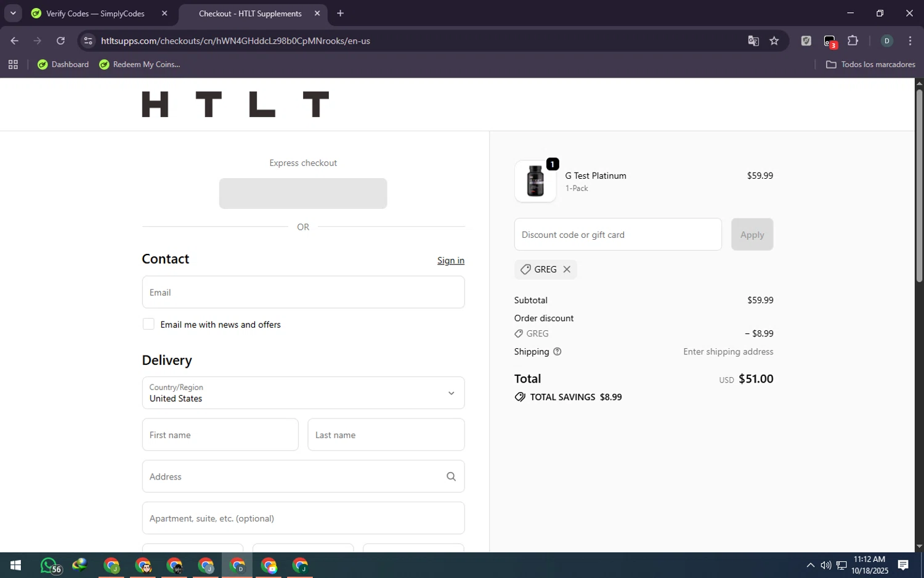The height and width of the screenshot is (578, 924).
Task: Focus the Email input field
Action: (x=303, y=292)
